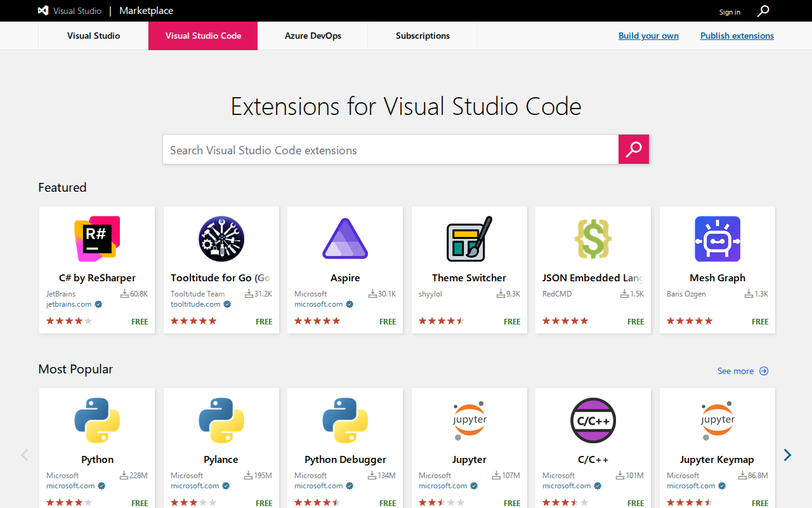Screen dimensions: 812x508
Task: Open the Publish extensions link
Action: click(x=737, y=36)
